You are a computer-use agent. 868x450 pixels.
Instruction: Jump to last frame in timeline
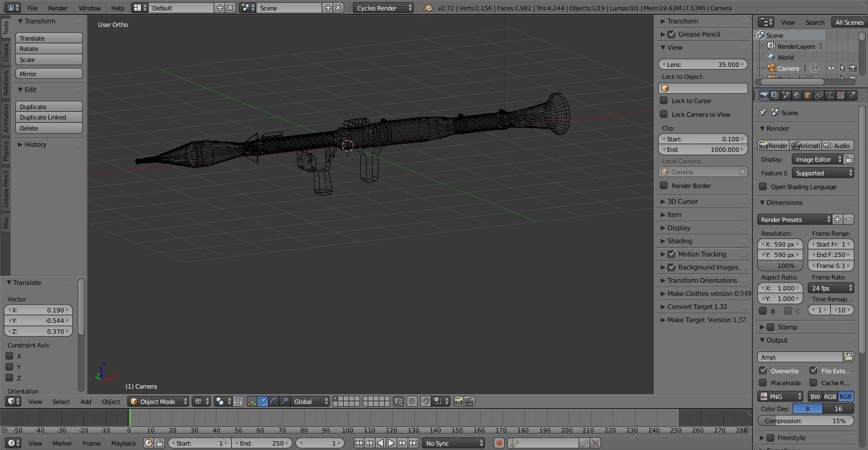click(x=413, y=443)
